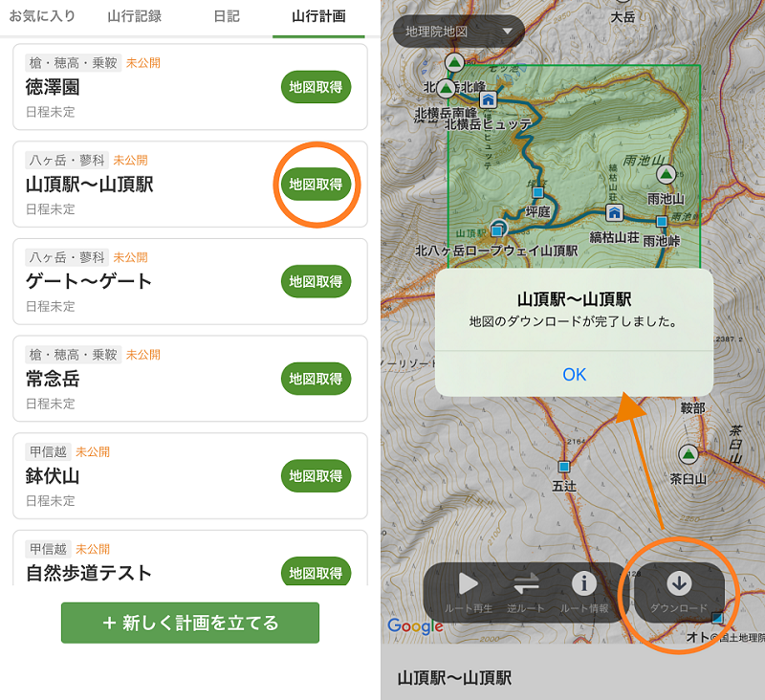The image size is (765, 700).
Task: Click 日程未定 under ゲート〜ゲート
Action: pyautogui.click(x=51, y=306)
